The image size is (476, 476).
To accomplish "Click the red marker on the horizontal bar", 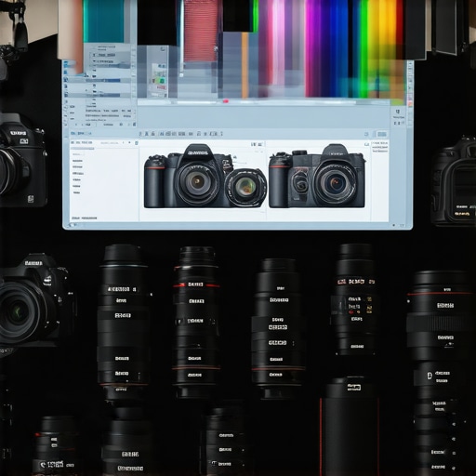I will tap(226, 101).
